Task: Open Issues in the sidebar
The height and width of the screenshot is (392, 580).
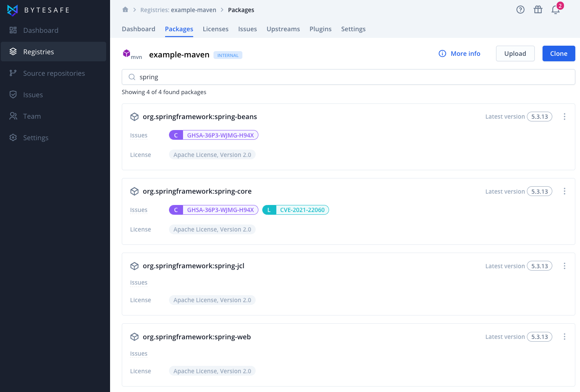Action: point(53,95)
